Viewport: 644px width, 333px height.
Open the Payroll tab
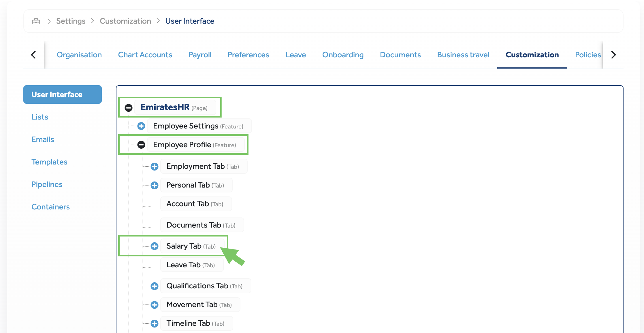200,55
